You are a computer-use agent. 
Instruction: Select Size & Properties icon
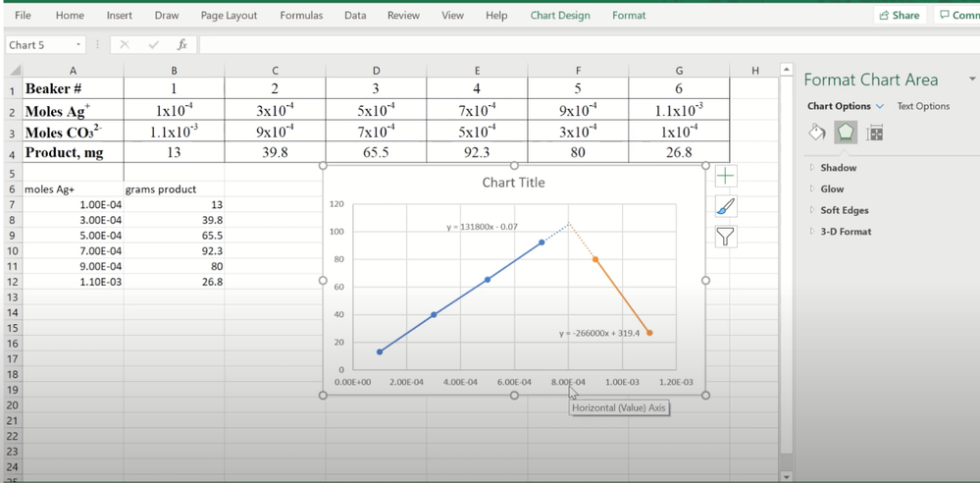point(874,132)
